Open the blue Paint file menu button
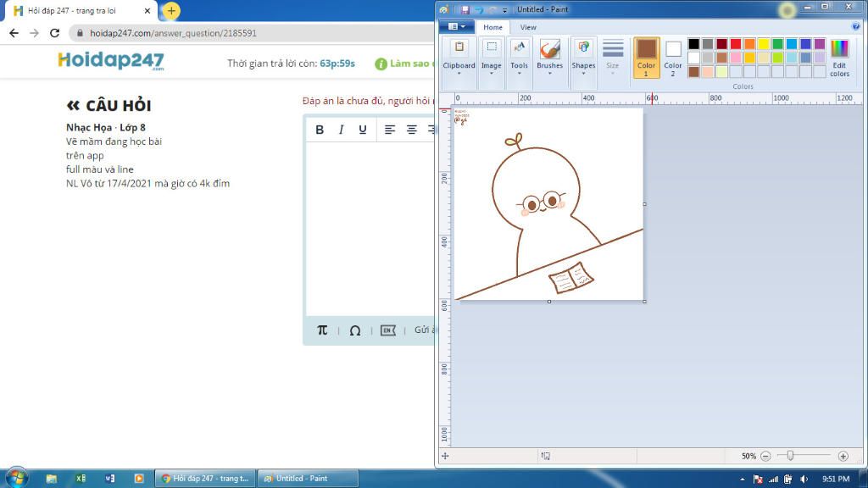The width and height of the screenshot is (868, 488). tap(456, 26)
